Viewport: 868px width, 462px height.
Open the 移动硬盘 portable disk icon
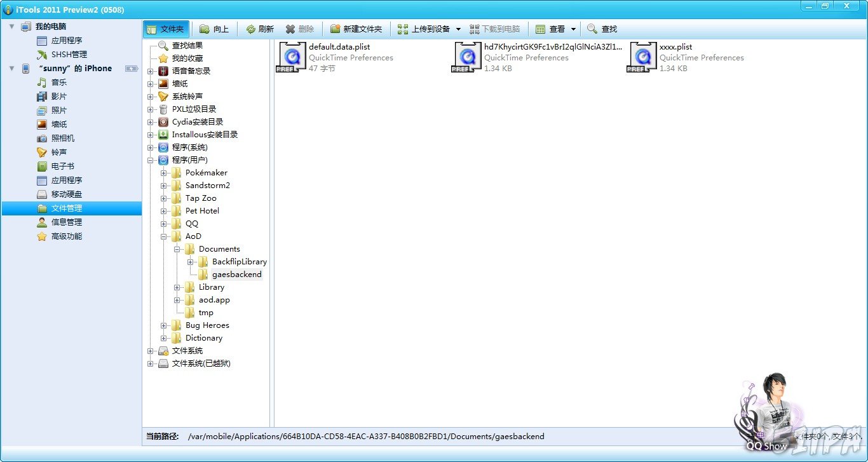[x=42, y=194]
